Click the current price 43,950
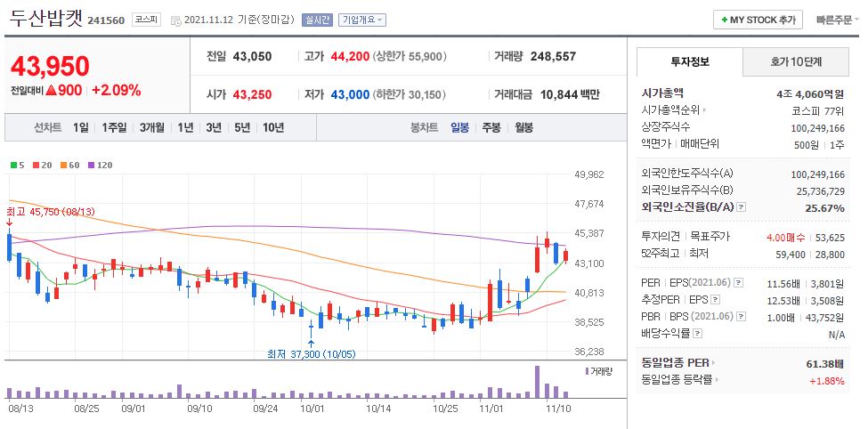 (x=50, y=67)
